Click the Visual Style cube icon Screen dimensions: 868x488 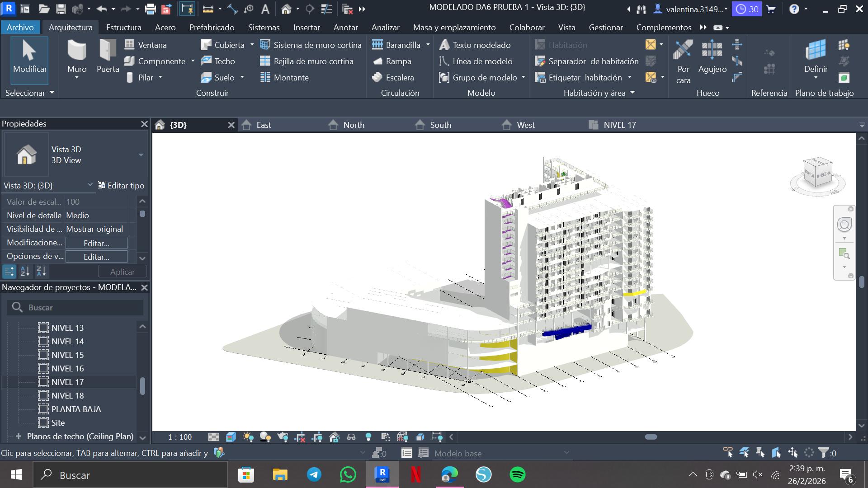[231, 437]
